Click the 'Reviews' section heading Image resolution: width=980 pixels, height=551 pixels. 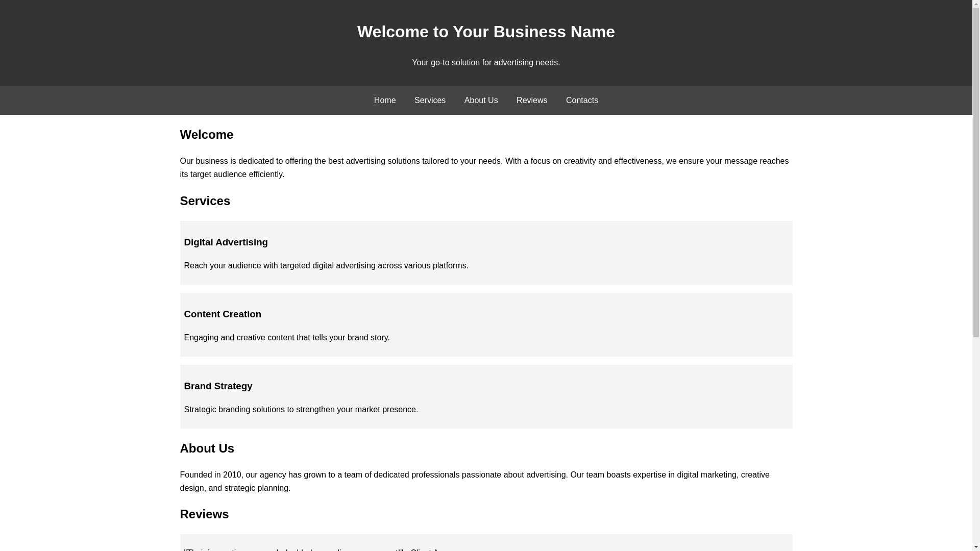click(x=204, y=514)
